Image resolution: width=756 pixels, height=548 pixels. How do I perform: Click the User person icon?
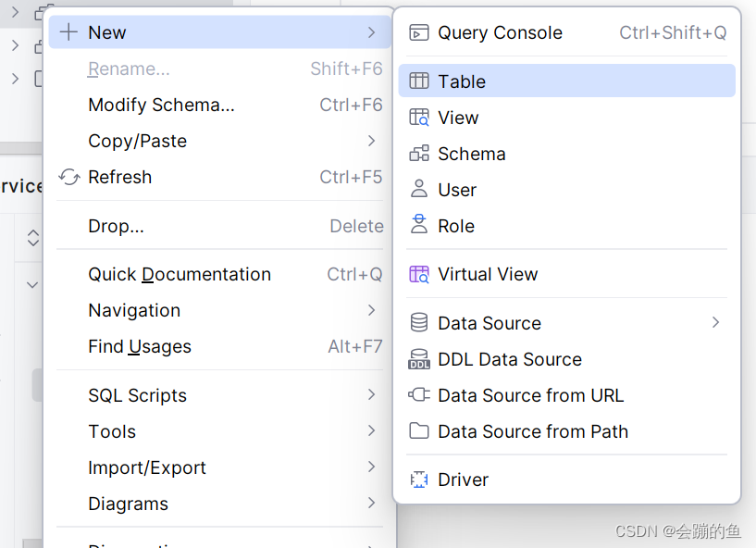coord(419,190)
